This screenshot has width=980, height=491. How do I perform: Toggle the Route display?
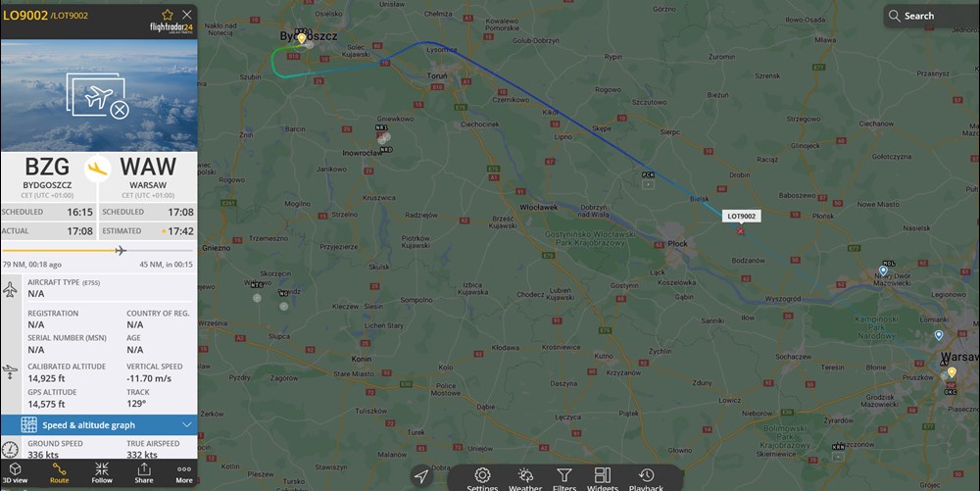60,473
